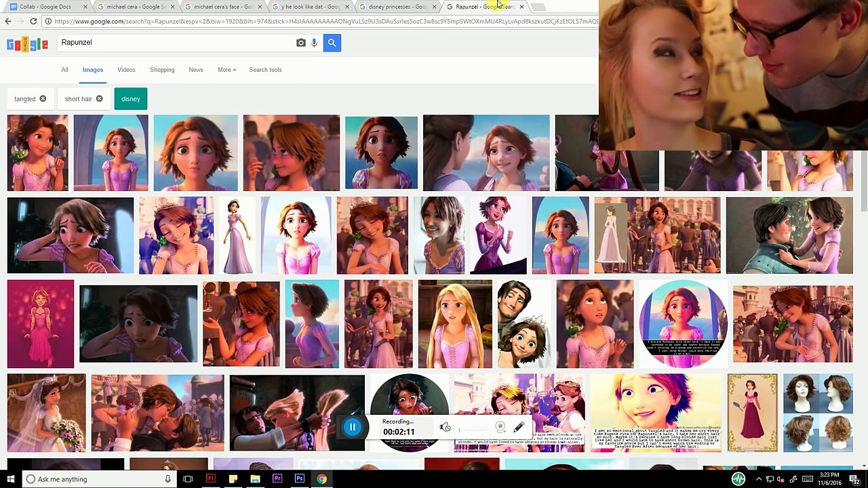Screen dimensions: 868x488
Task: Open the long blonde hair Rapunzel thumbnail
Action: coord(455,324)
